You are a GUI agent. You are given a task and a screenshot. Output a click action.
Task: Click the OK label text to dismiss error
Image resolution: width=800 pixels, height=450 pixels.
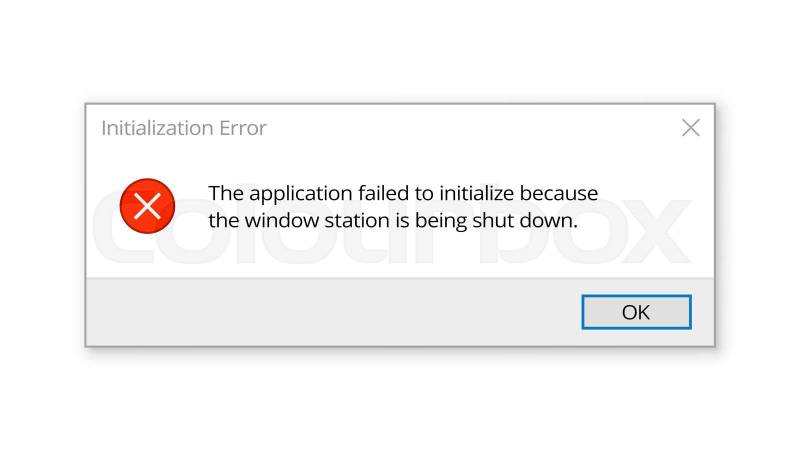(636, 312)
